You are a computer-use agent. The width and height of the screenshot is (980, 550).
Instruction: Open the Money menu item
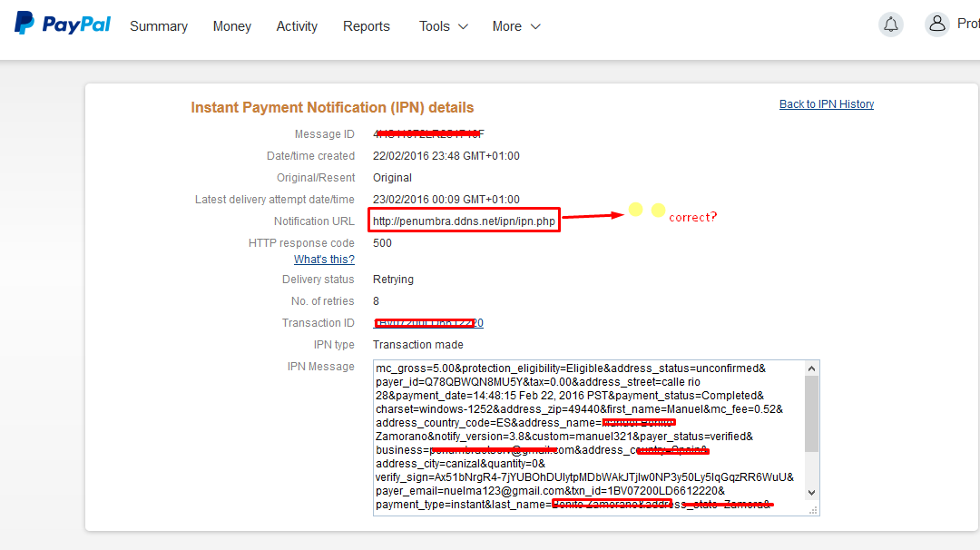(x=232, y=26)
